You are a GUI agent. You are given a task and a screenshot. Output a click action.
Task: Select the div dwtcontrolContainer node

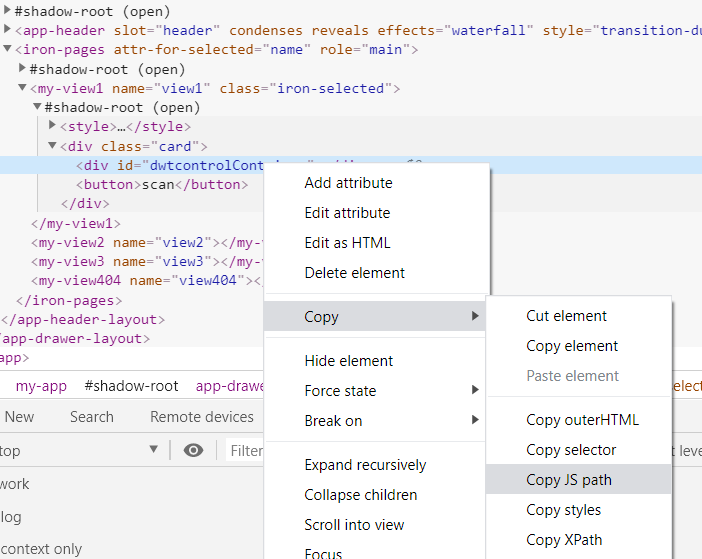pos(170,166)
